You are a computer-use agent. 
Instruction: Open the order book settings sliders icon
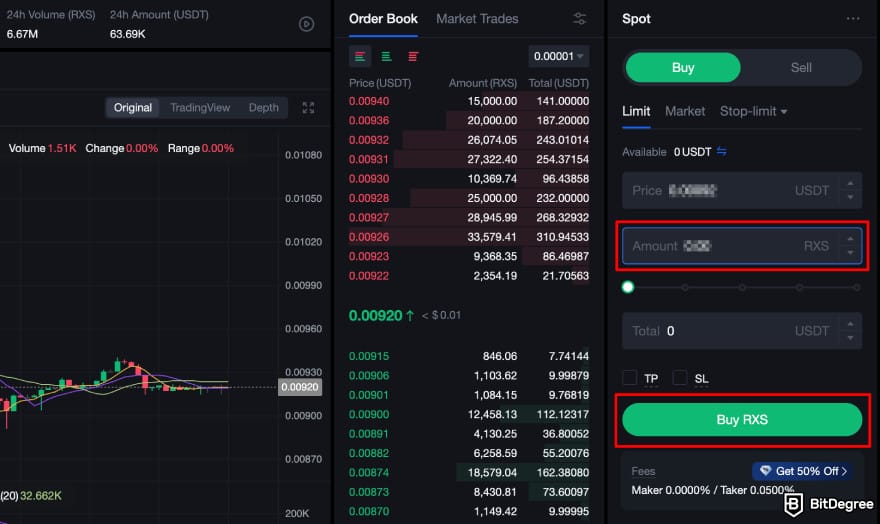click(x=580, y=19)
